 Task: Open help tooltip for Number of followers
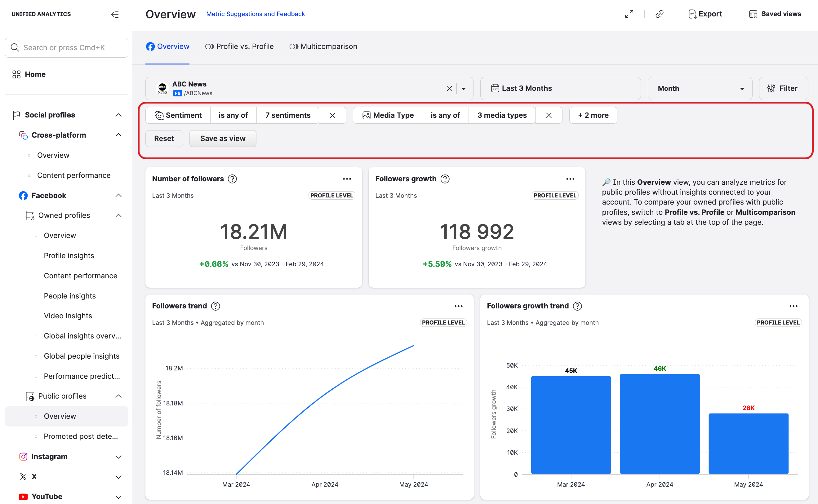233,179
